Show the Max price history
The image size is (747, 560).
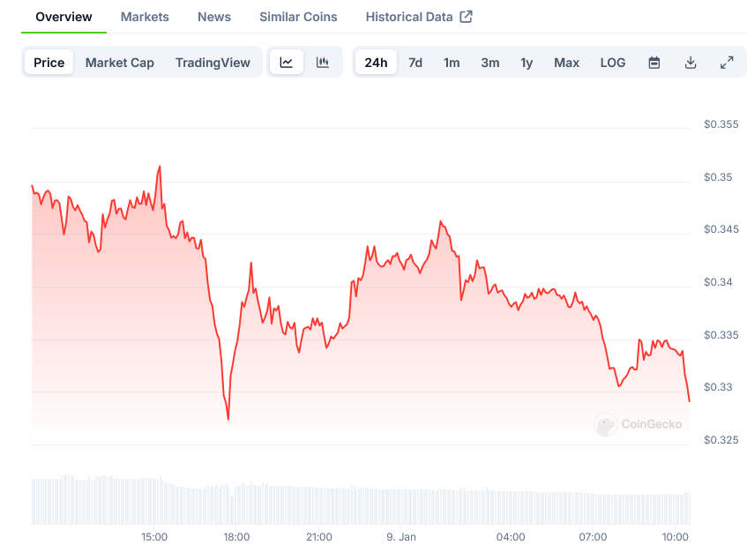(567, 63)
